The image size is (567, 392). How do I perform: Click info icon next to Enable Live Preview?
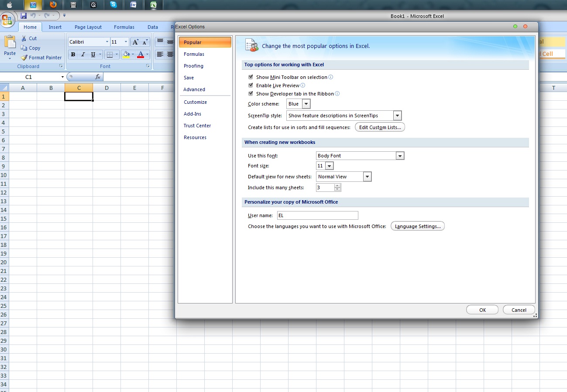303,85
